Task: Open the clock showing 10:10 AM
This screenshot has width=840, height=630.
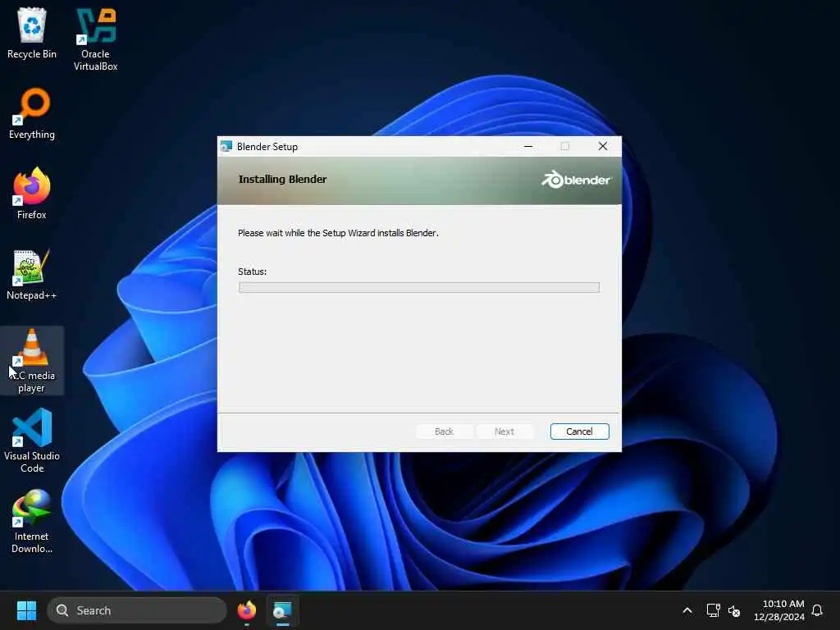Action: (779, 610)
